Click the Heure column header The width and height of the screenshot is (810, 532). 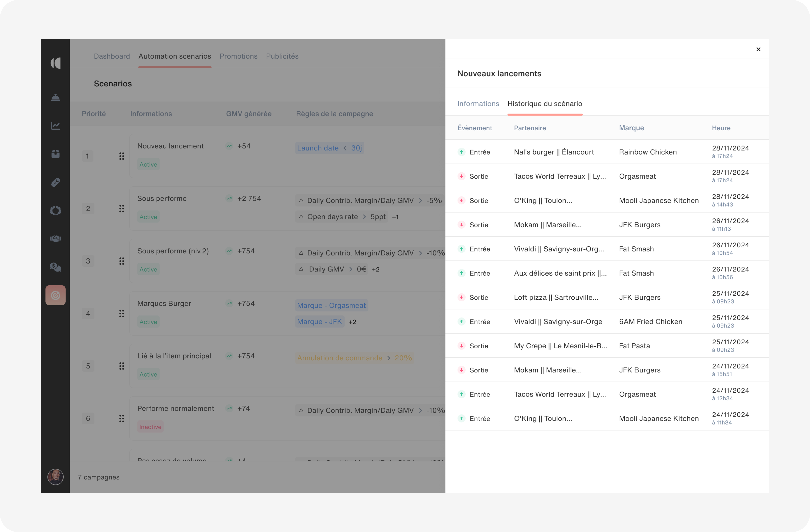point(721,128)
